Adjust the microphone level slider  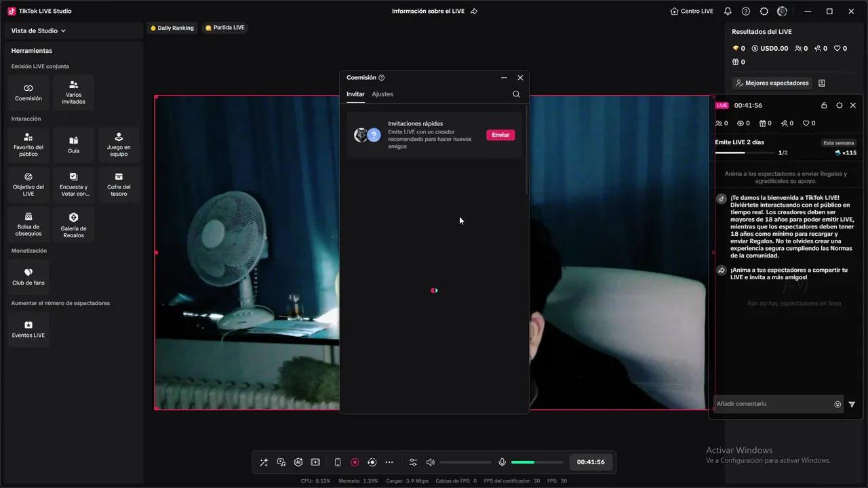pos(537,462)
